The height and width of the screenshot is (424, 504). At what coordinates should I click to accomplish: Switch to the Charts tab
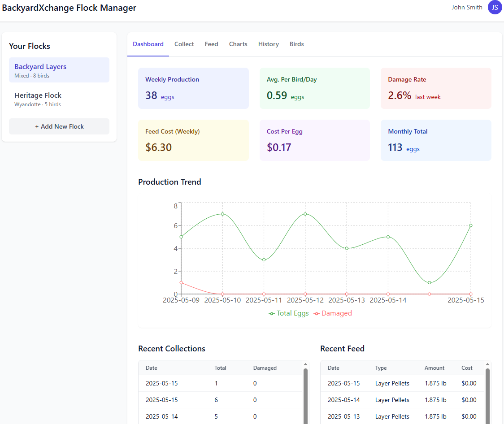click(238, 44)
